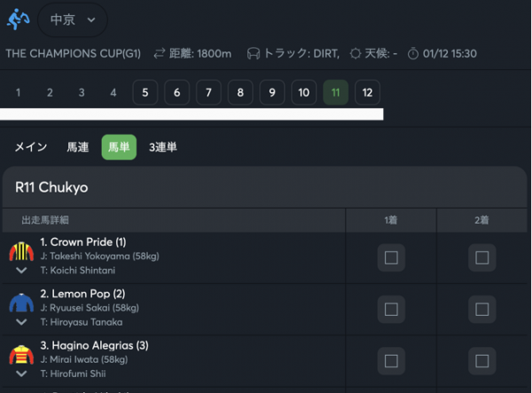Select race number 10
The image size is (532, 393).
click(x=303, y=92)
